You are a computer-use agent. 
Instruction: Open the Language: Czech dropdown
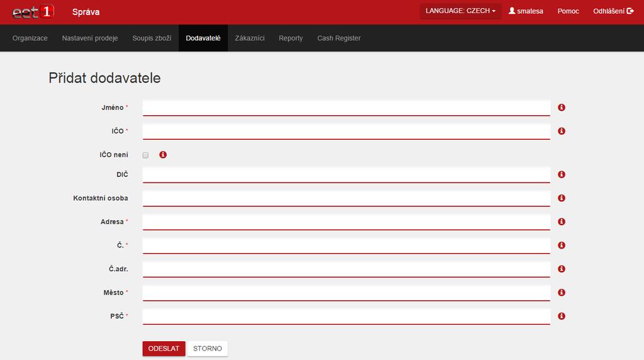click(460, 11)
